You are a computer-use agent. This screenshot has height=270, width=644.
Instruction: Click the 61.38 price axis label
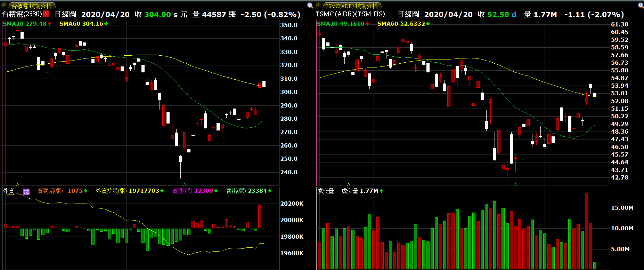pyautogui.click(x=620, y=24)
